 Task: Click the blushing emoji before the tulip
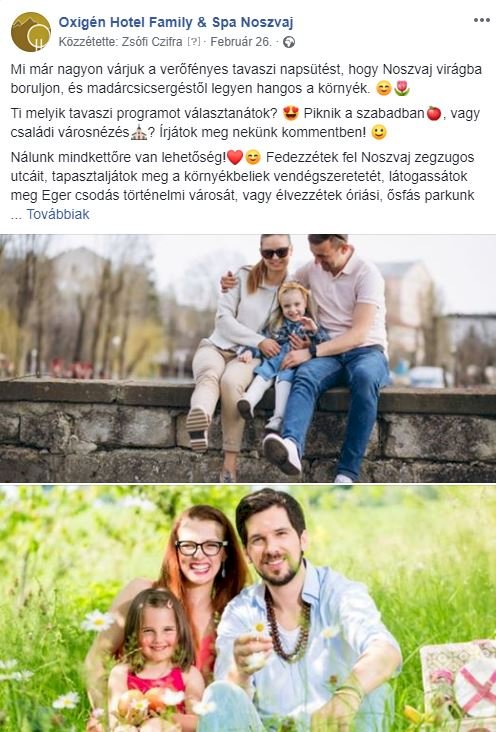[384, 88]
